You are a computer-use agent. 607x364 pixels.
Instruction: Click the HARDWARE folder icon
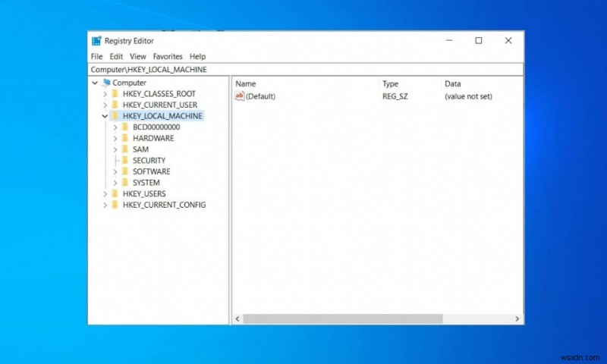pos(124,138)
